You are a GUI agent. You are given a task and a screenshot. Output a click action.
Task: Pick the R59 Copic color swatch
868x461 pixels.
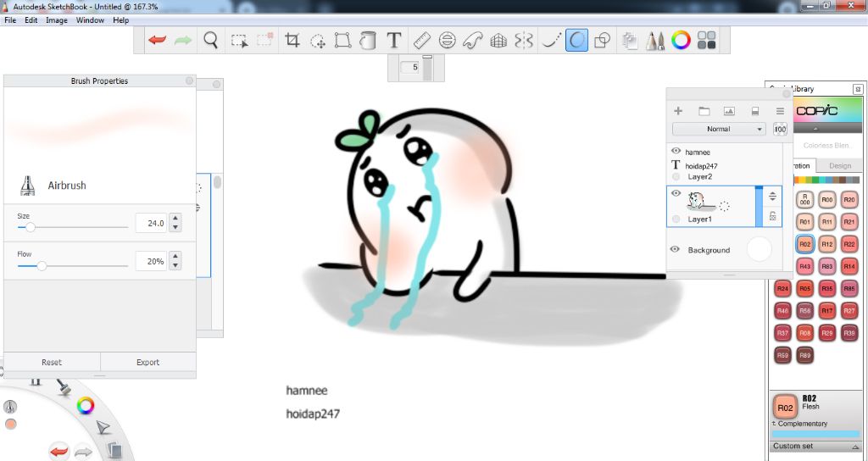pos(782,355)
